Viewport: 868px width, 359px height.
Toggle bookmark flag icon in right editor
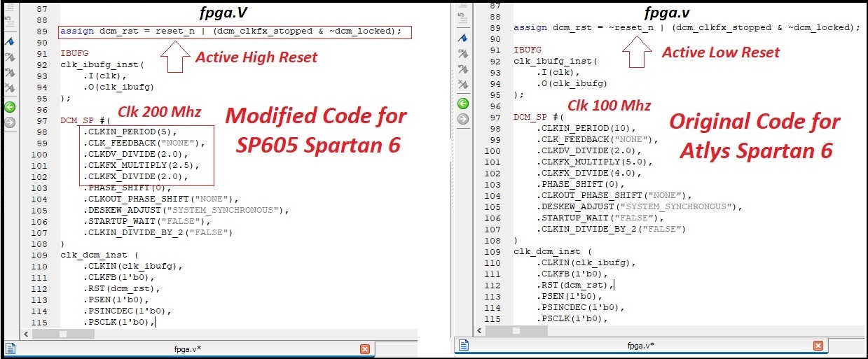[x=463, y=38]
